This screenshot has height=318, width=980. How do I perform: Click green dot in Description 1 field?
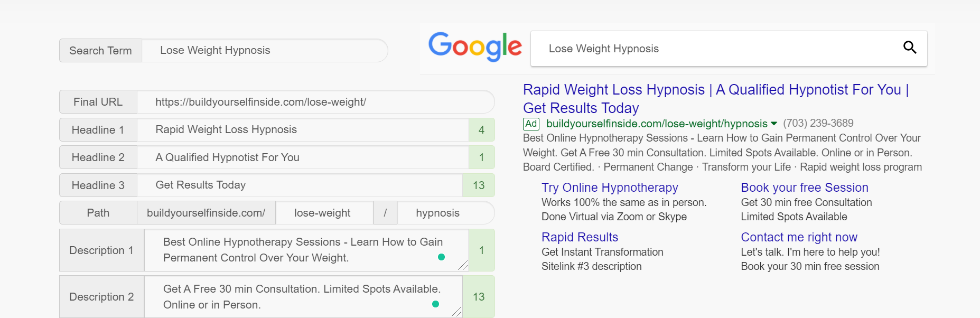(441, 257)
